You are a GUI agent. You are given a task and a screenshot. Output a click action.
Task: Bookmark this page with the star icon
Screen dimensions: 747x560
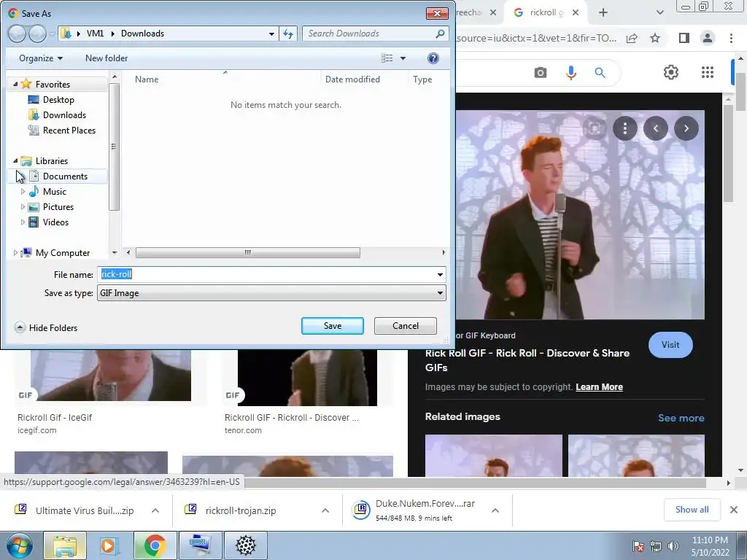point(655,38)
